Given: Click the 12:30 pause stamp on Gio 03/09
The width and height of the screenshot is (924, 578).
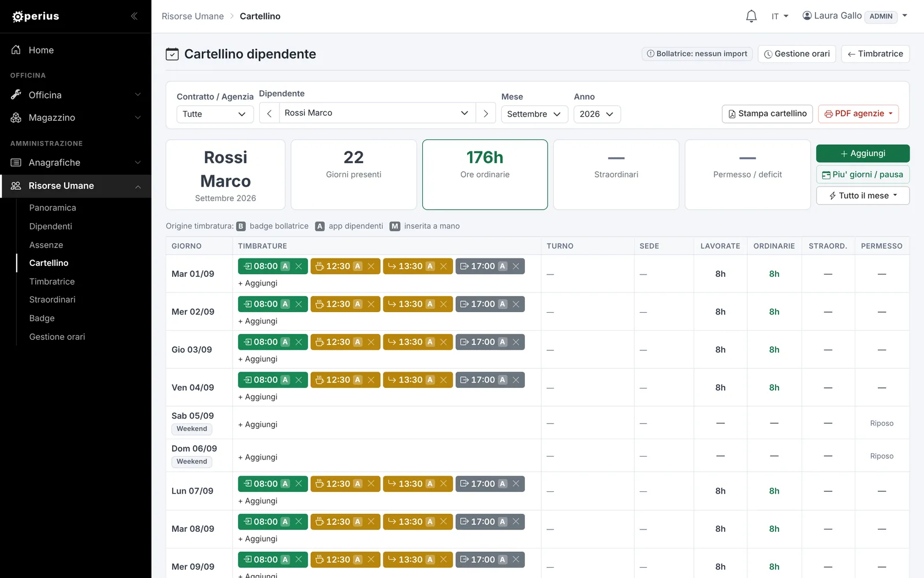Looking at the screenshot, I should point(338,342).
